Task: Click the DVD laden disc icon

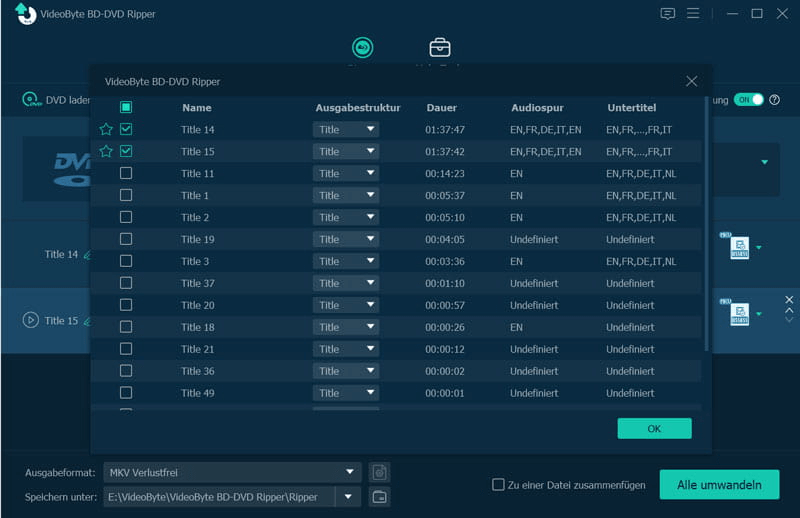Action: (x=31, y=100)
